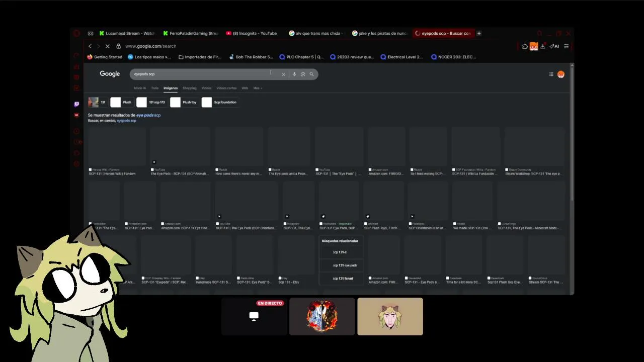Open related search 'scp 131 fanart'
Image resolution: width=644 pixels, height=362 pixels.
(x=340, y=279)
